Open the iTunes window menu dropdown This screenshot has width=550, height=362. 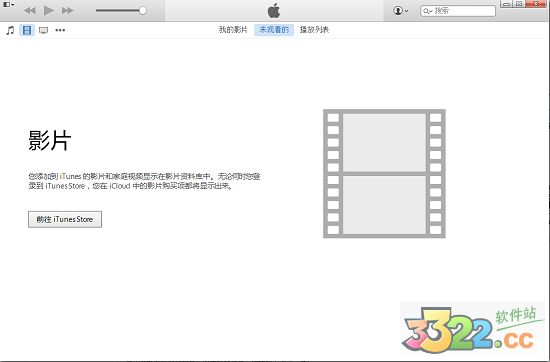coord(8,5)
